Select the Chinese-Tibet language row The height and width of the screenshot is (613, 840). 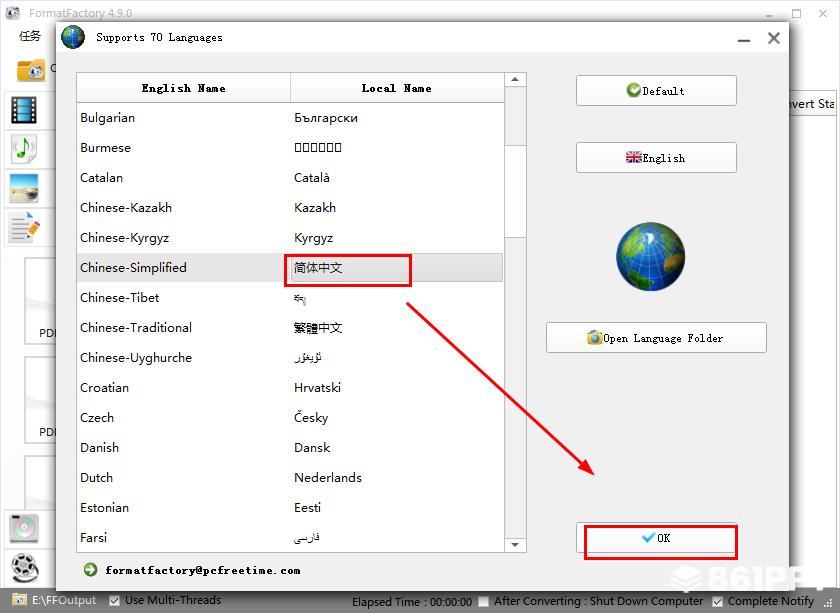pyautogui.click(x=290, y=298)
